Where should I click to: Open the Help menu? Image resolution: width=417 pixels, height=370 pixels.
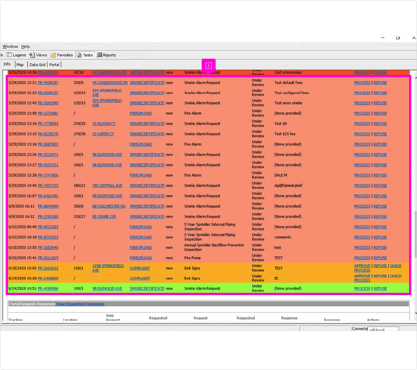pos(25,46)
